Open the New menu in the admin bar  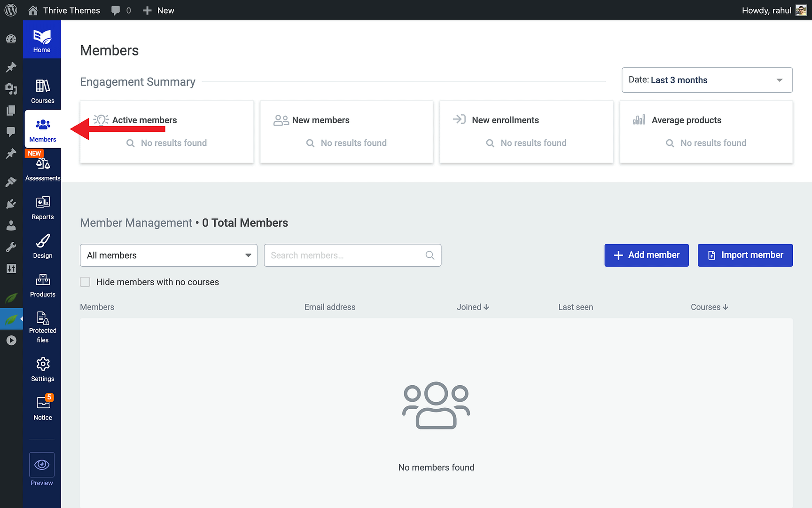coord(158,10)
